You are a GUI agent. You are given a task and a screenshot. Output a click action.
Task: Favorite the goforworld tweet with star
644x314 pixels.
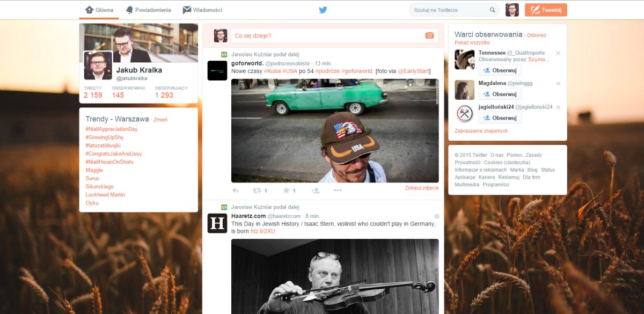[x=286, y=190]
